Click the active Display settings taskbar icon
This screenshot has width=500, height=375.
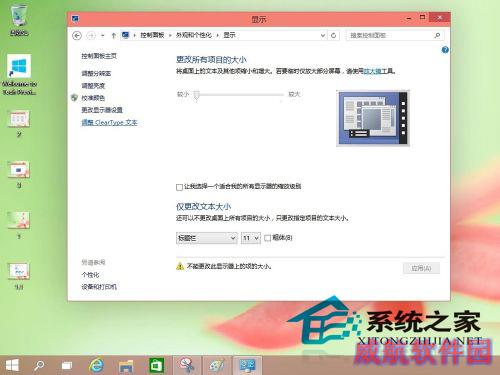(247, 365)
